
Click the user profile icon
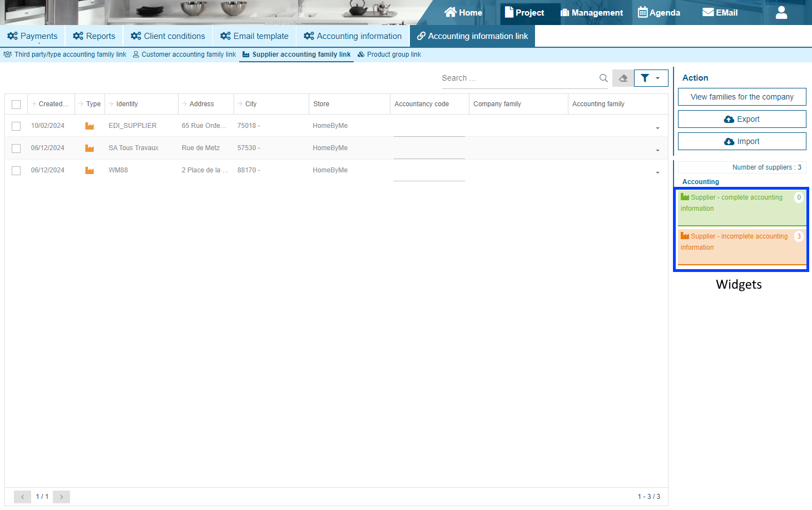pyautogui.click(x=781, y=12)
